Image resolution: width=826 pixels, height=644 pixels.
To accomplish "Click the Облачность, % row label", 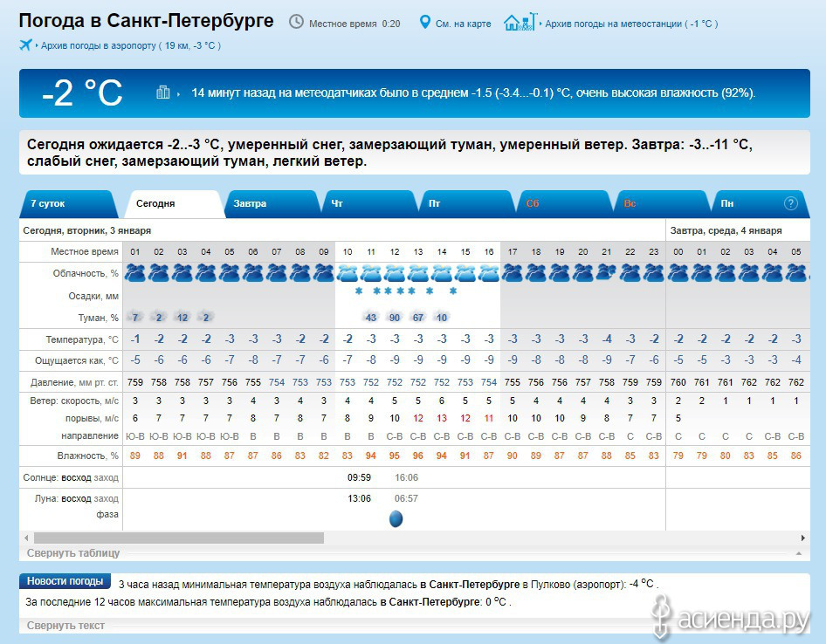I will (86, 273).
